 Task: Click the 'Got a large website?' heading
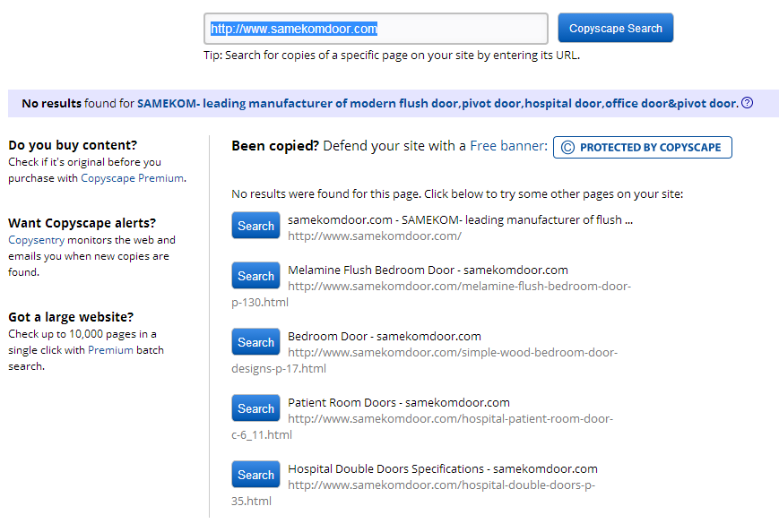tap(71, 317)
